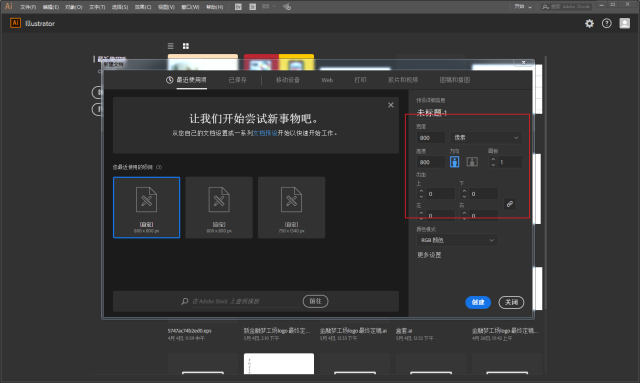The width and height of the screenshot is (640, 383).
Task: Close the 新建文档 dialog window
Action: [x=523, y=62]
